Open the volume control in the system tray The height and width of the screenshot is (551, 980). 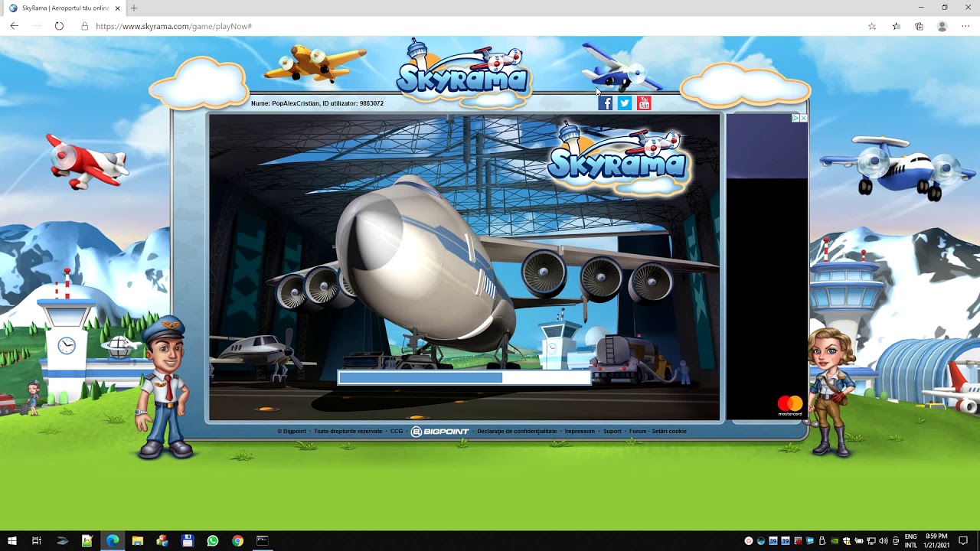[884, 541]
